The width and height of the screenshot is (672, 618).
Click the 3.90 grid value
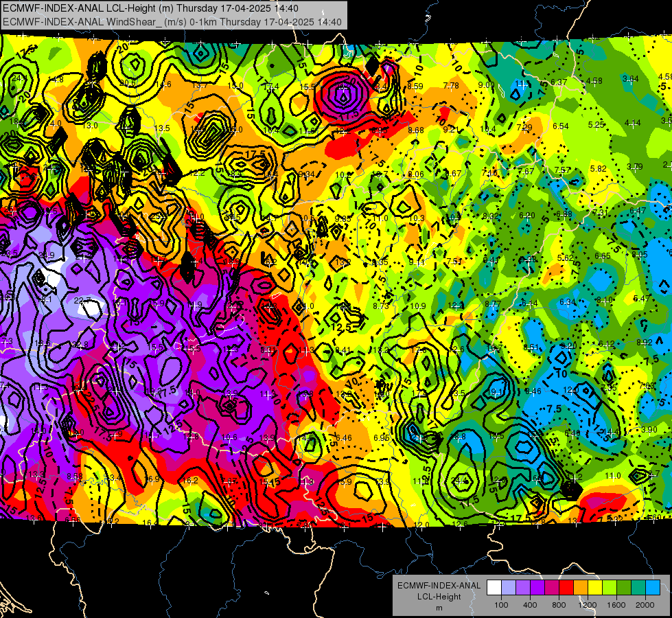click(x=649, y=430)
